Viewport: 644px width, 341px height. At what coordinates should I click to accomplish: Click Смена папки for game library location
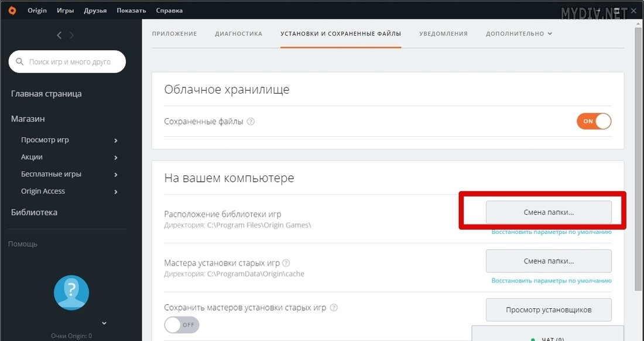tap(549, 212)
